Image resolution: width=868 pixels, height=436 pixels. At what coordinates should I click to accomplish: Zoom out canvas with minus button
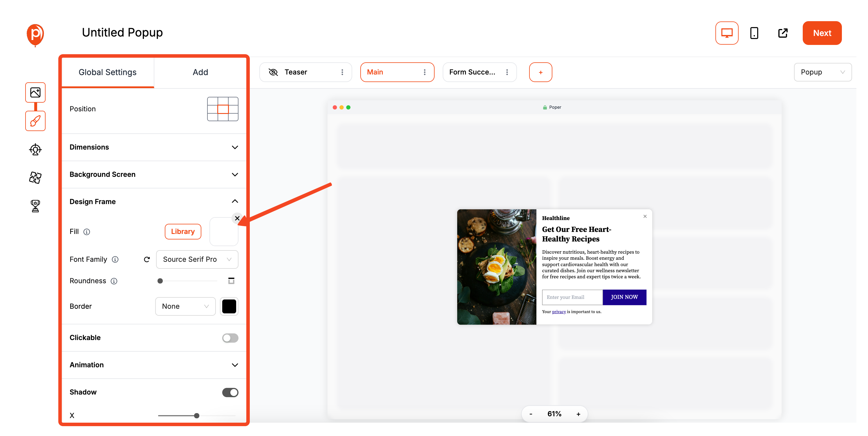[530, 414]
